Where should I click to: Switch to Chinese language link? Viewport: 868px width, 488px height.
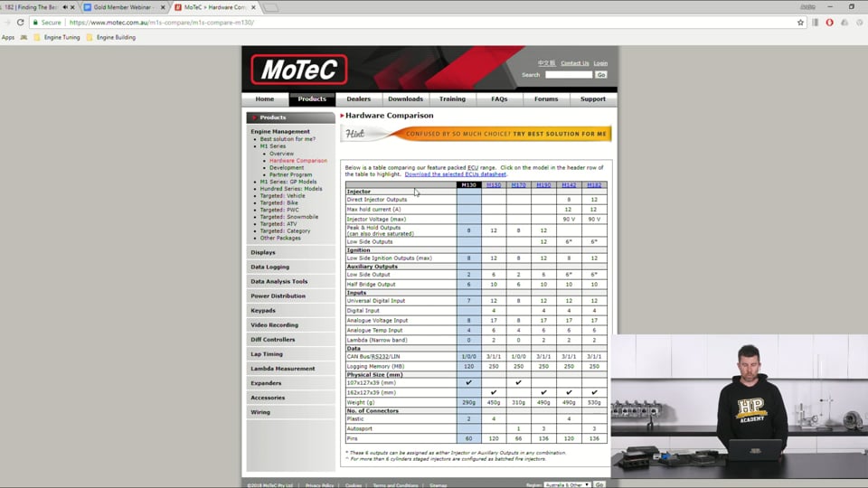[x=546, y=63]
